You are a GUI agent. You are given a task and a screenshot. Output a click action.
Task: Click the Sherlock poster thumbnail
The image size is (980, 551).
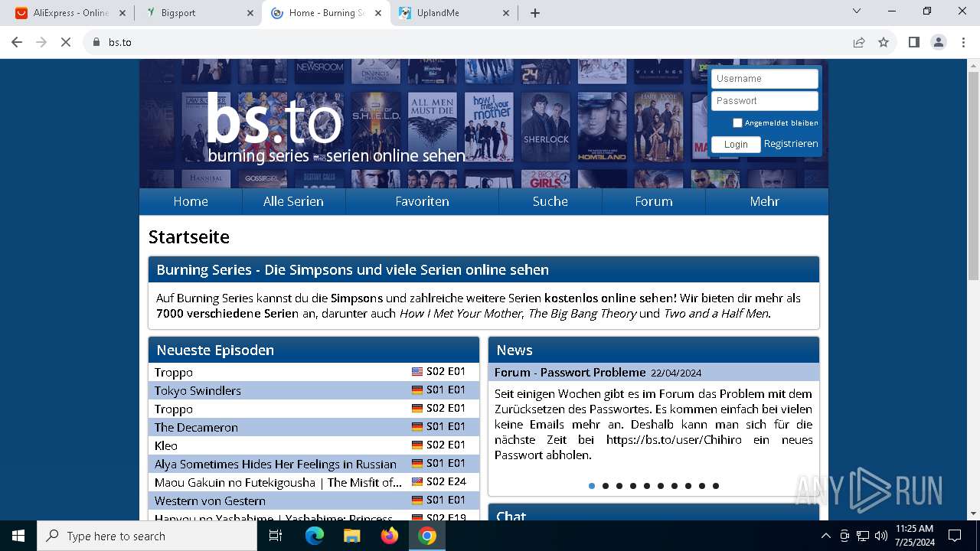point(546,128)
